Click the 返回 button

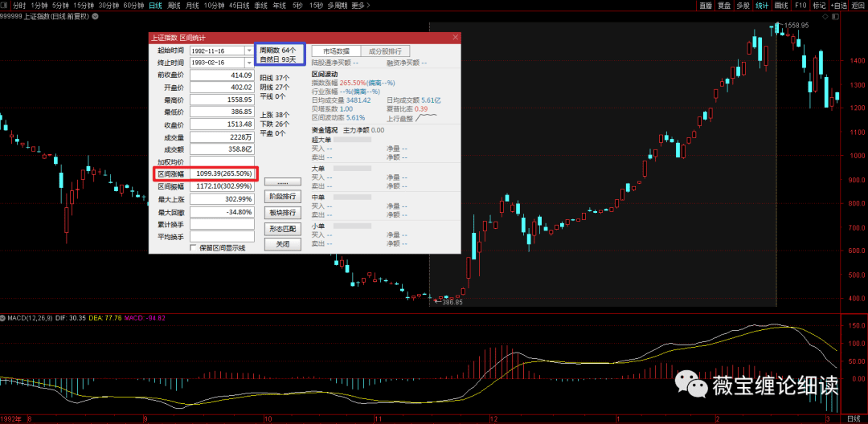pos(858,6)
